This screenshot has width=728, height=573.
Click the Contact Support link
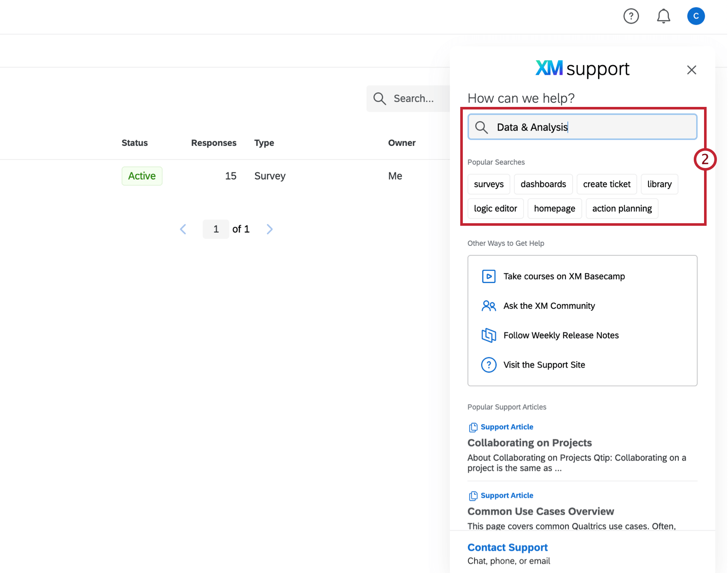pyautogui.click(x=507, y=547)
